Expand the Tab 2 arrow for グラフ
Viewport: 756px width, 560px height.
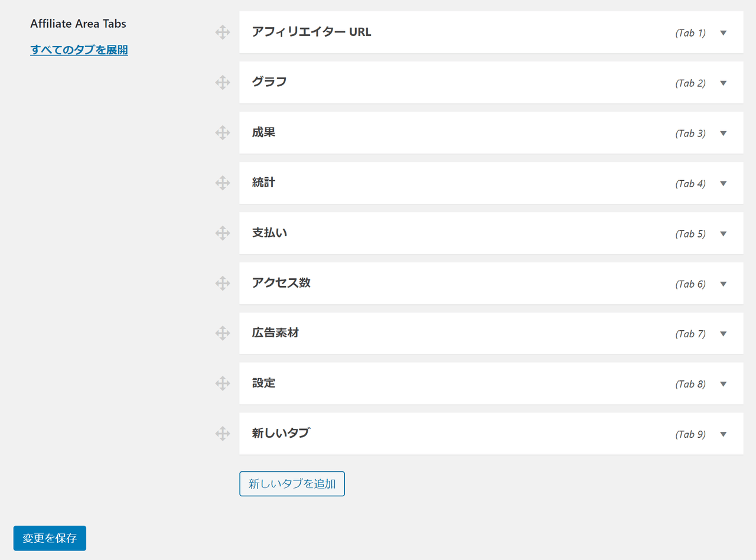(x=723, y=83)
